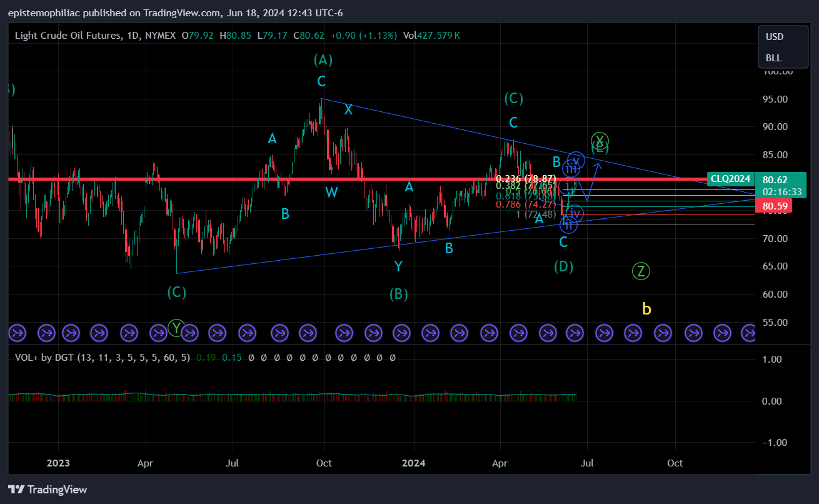Click the Vol427.579K volume readout

click(x=431, y=36)
